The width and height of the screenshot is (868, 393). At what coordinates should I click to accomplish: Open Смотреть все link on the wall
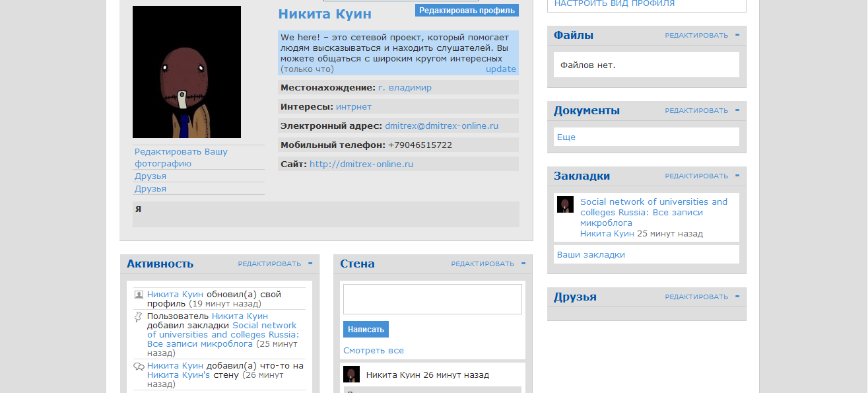(374, 351)
